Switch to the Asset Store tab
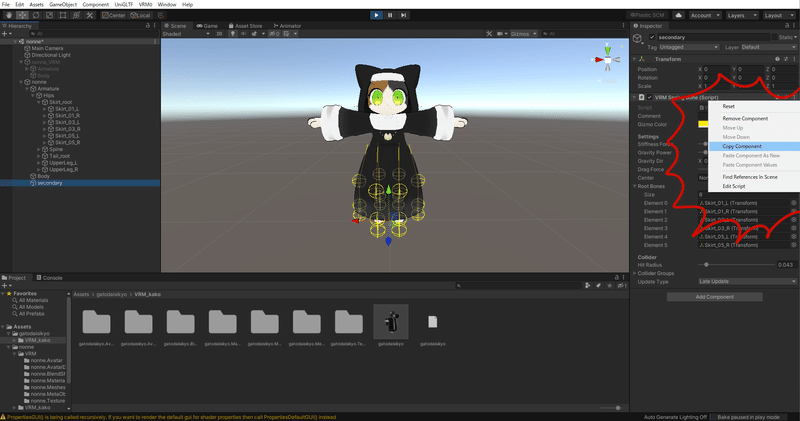 [x=245, y=26]
